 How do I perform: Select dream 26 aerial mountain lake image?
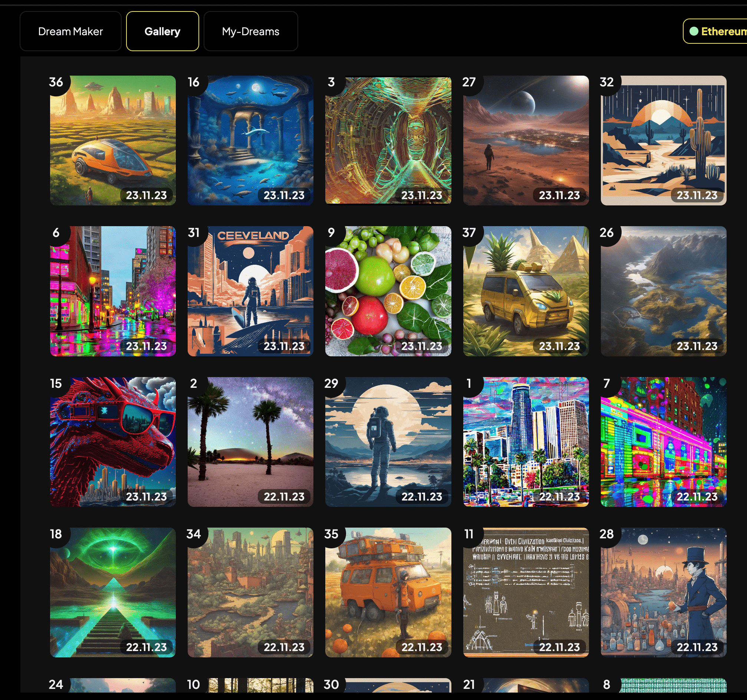[x=663, y=291]
